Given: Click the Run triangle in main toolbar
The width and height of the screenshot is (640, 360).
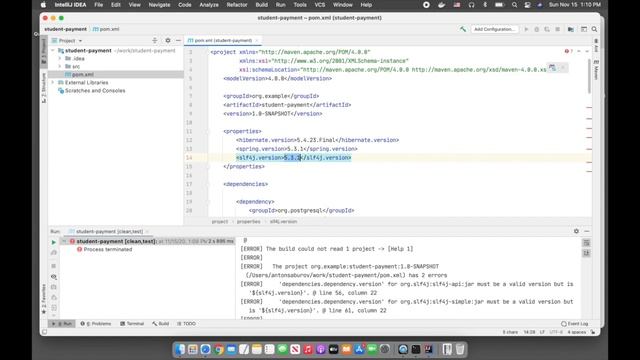Looking at the screenshot, I should [526, 29].
